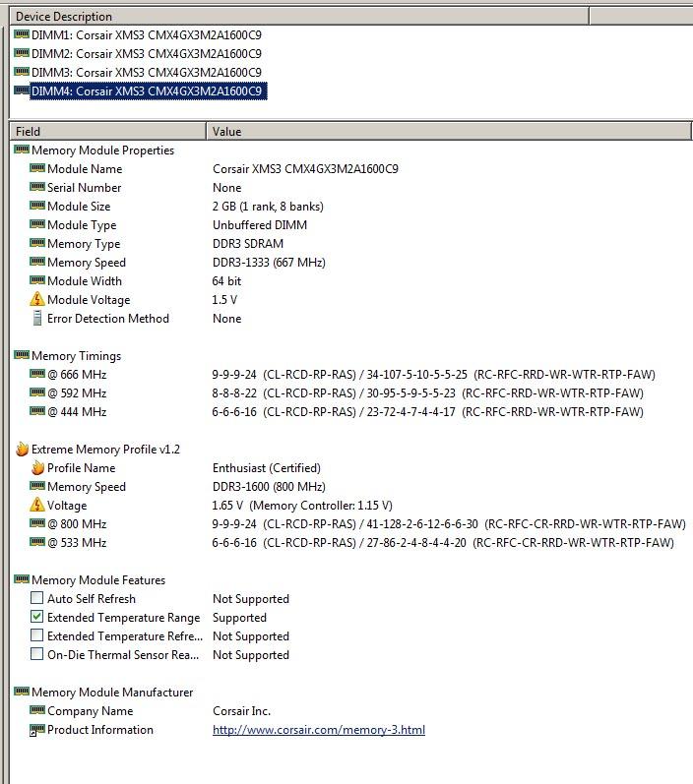Click the Module Voltage warning icon
Viewport: 693px width, 784px height.
(x=37, y=299)
